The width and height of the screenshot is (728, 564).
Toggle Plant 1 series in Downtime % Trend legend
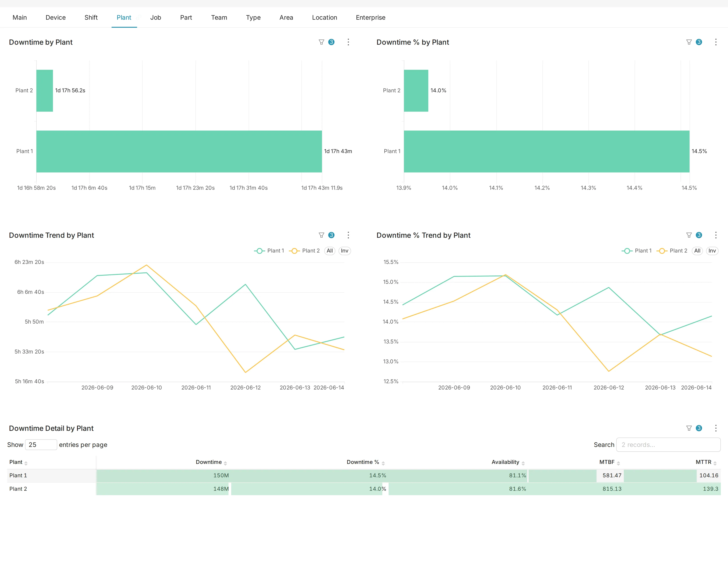(x=637, y=251)
